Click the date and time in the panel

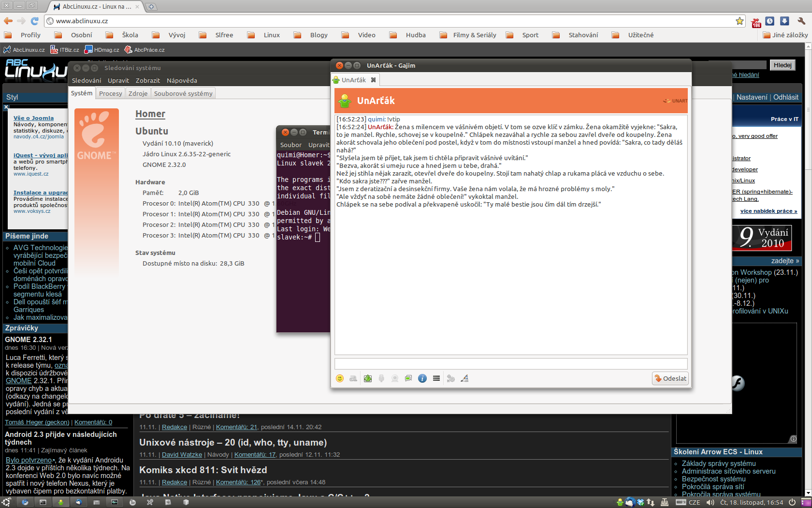pos(752,502)
